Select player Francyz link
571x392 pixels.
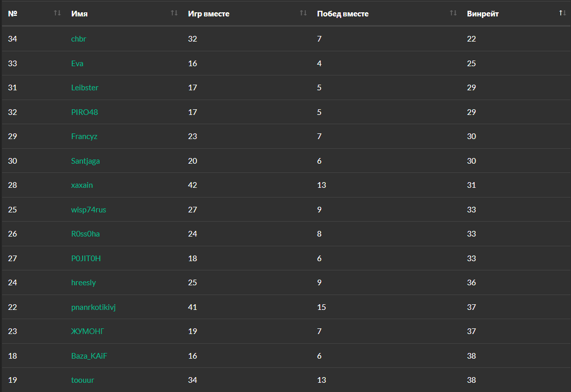(x=84, y=136)
